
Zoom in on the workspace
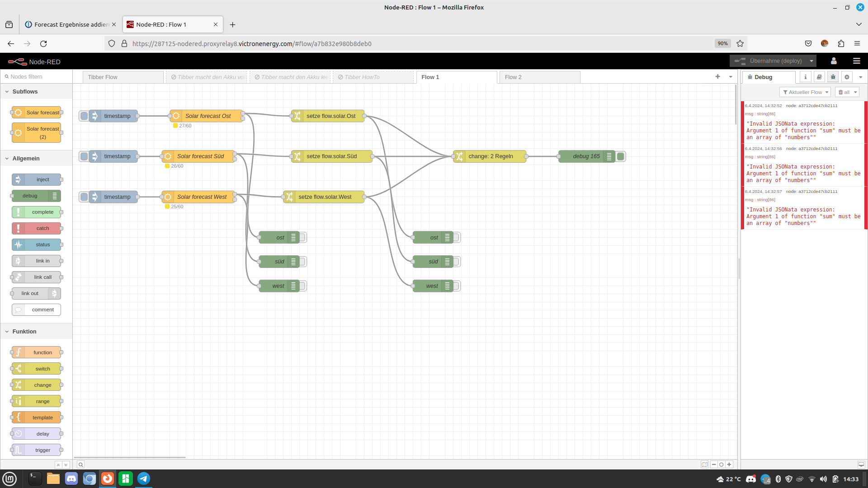pyautogui.click(x=729, y=465)
